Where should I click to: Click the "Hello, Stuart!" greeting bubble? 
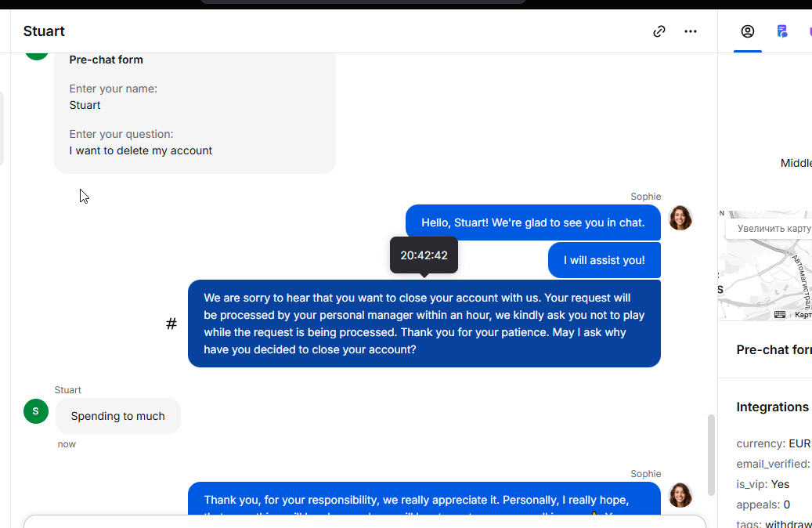click(x=532, y=222)
